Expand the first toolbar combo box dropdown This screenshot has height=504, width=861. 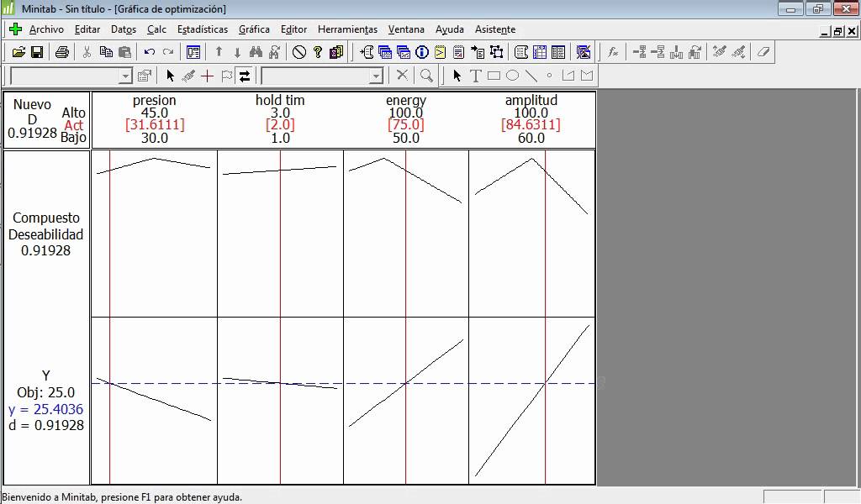125,76
